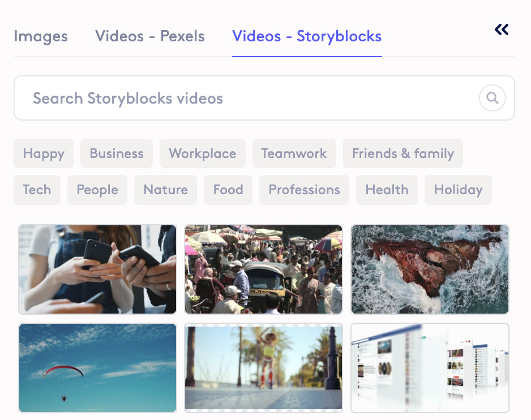
Task: Apply the Teamwork filter
Action: click(294, 153)
